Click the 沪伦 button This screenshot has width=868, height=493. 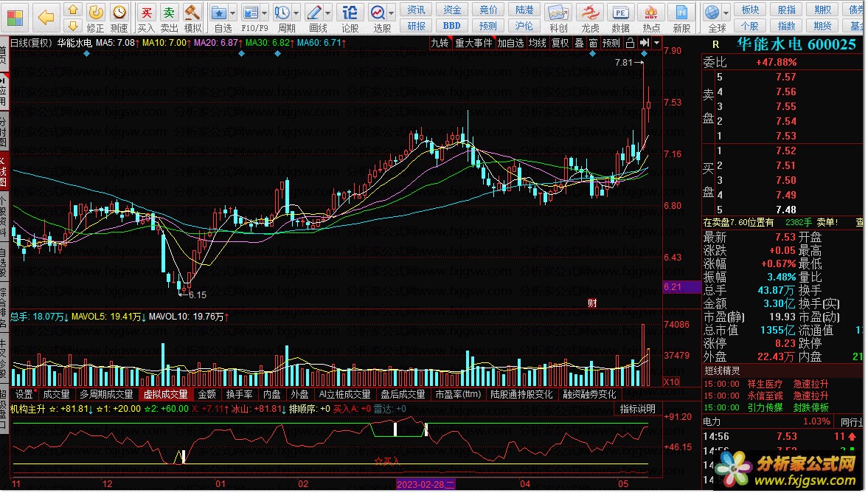point(524,26)
